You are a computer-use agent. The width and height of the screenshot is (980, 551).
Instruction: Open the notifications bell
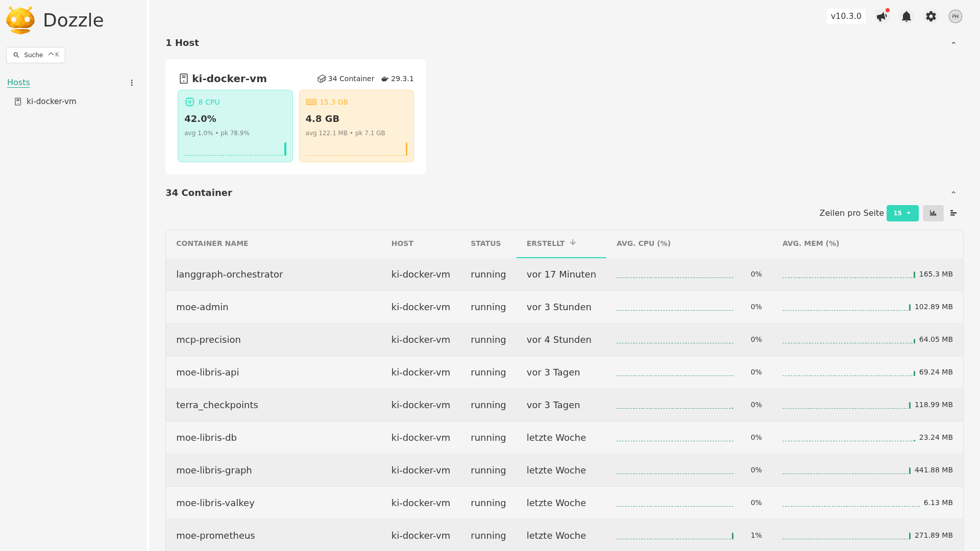point(906,16)
